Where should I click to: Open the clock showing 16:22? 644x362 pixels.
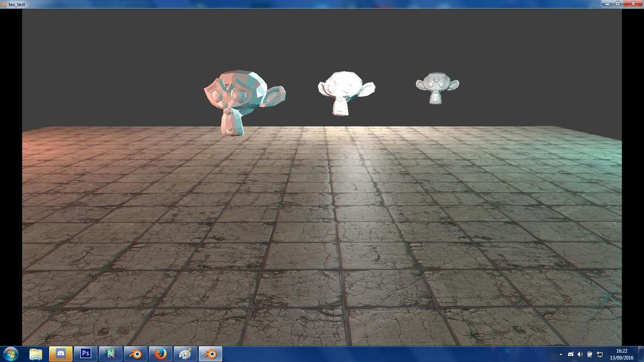pyautogui.click(x=622, y=355)
